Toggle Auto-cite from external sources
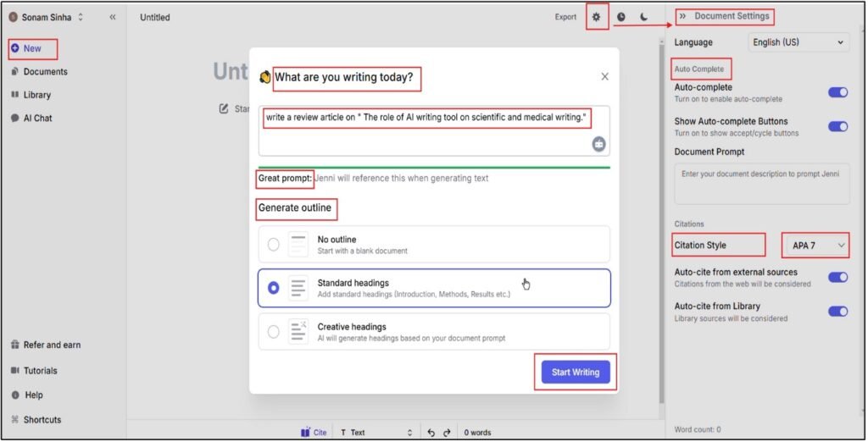The image size is (868, 442). point(838,277)
